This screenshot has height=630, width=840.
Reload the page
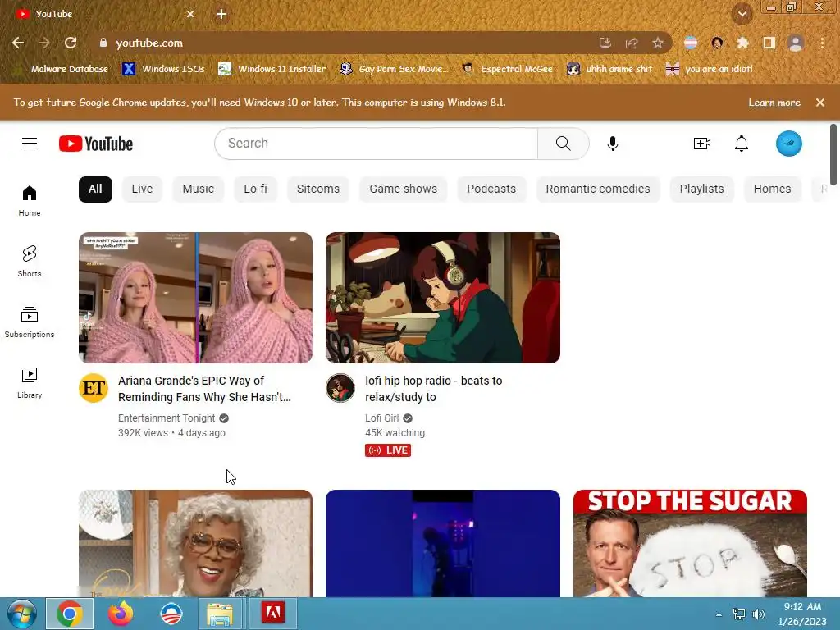[x=71, y=43]
